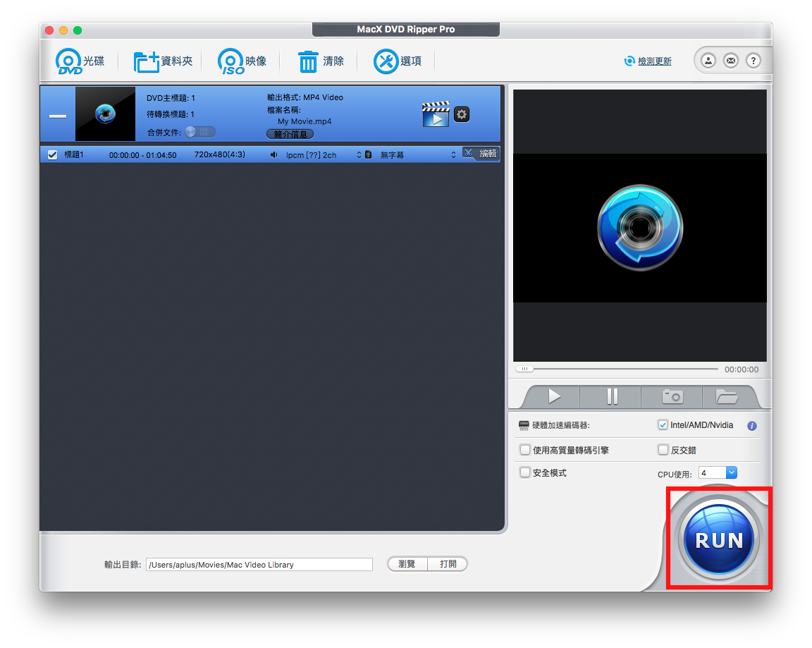The width and height of the screenshot is (812, 648).
Task: Click the 輸出目錄 output path field
Action: click(x=259, y=565)
